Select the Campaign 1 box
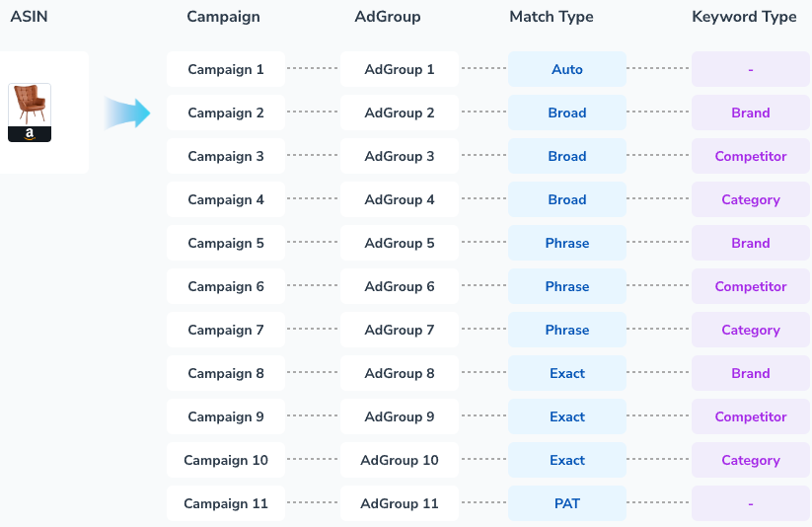This screenshot has width=812, height=527. coord(226,70)
